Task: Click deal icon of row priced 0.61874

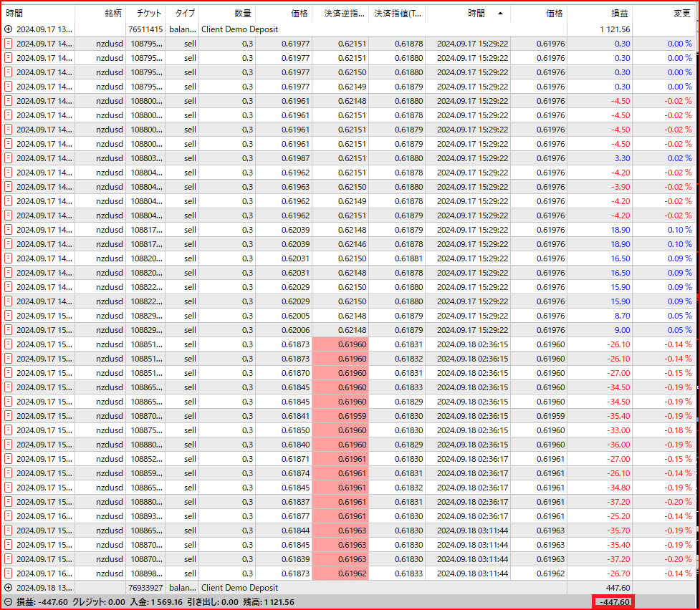Action: (x=8, y=473)
